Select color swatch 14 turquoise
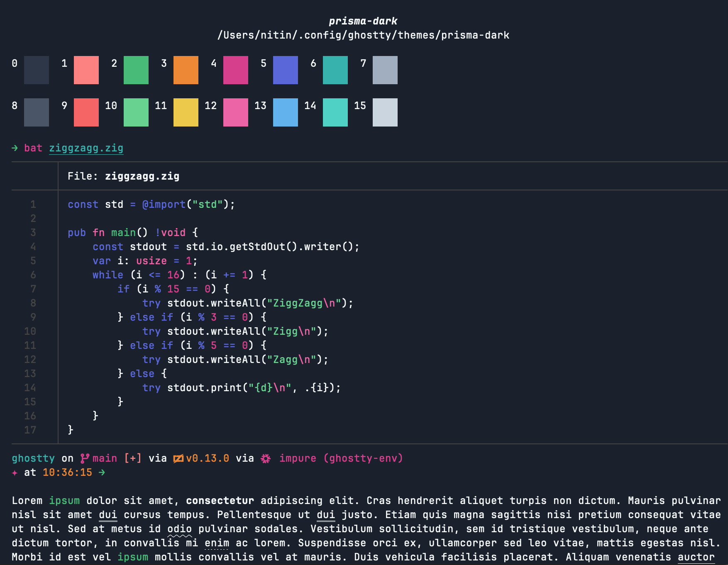This screenshot has height=565, width=728. tap(335, 112)
